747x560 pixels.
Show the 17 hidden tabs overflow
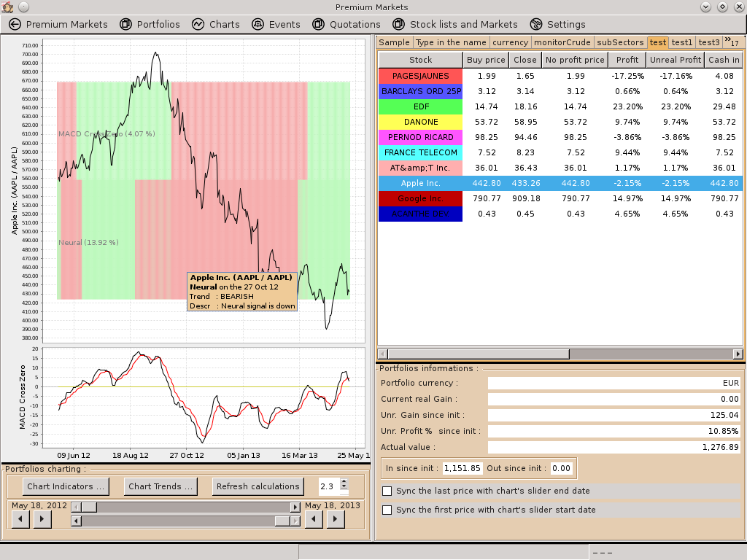coord(732,42)
